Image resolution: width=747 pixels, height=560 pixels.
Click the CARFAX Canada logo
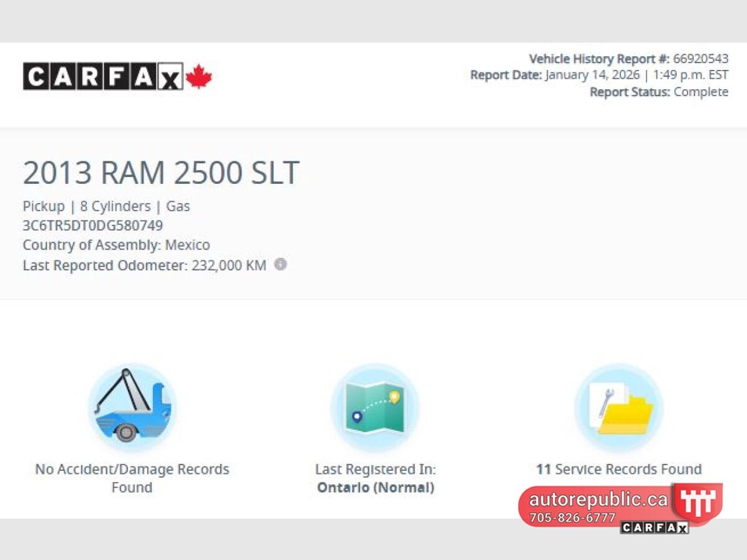[117, 76]
